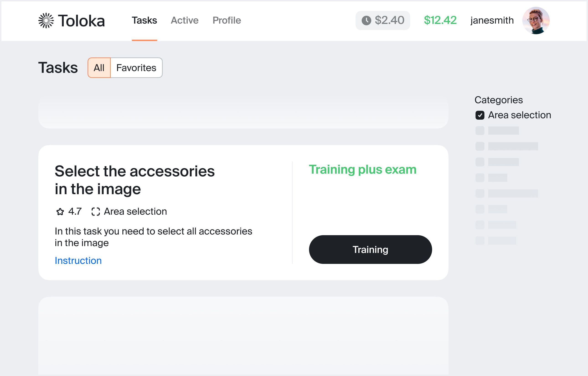Tick the first unlabeled category checkbox below Area selection
This screenshot has width=588, height=376.
tap(480, 131)
